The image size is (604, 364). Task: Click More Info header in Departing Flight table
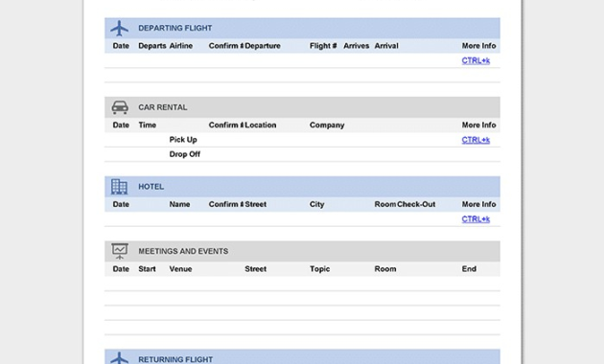(x=478, y=46)
